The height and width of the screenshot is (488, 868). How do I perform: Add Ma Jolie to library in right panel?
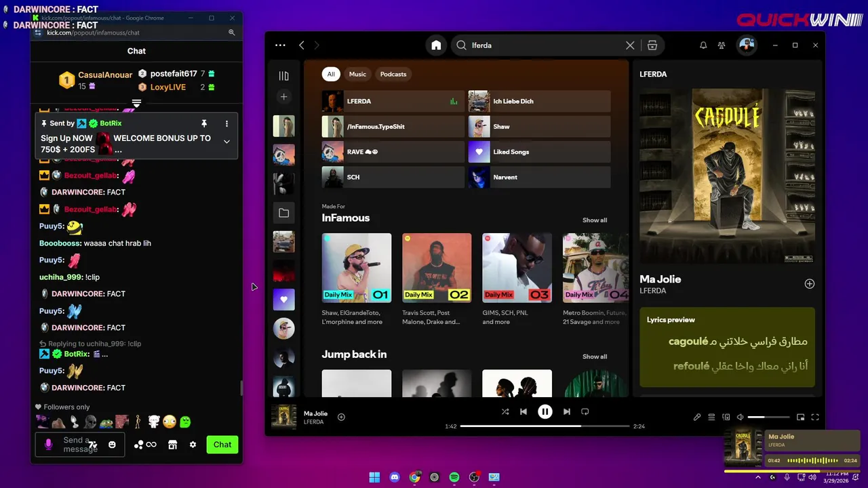pyautogui.click(x=809, y=284)
